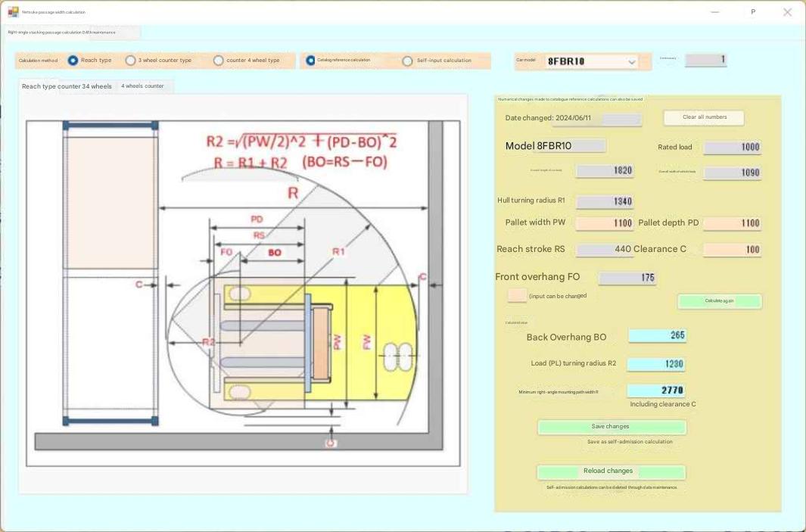
Task: Enable Catalog reference calculation mode
Action: click(x=310, y=61)
